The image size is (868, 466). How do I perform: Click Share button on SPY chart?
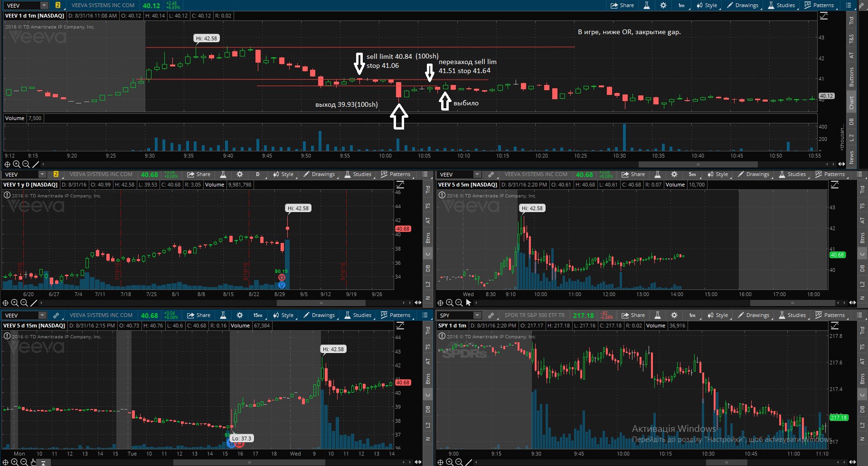[633, 315]
